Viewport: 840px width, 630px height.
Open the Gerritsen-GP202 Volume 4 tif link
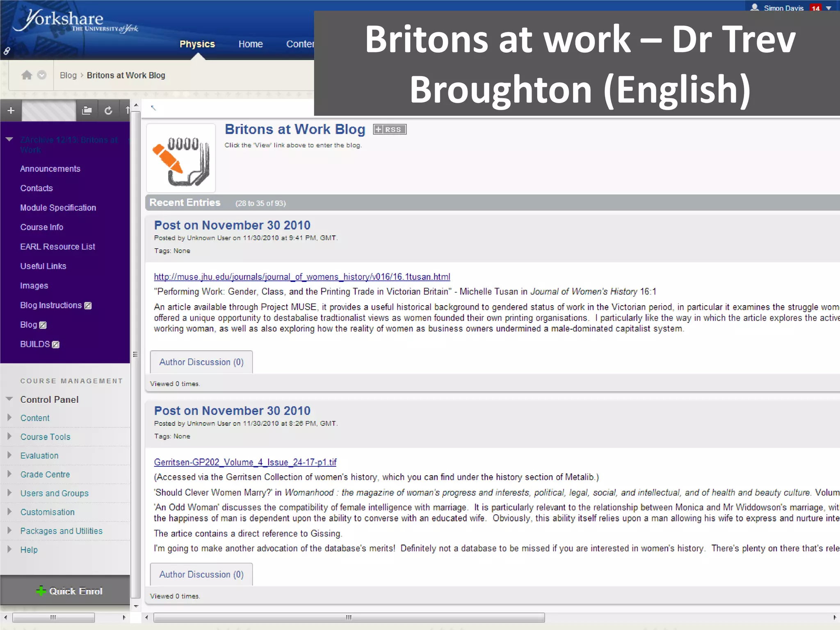245,462
